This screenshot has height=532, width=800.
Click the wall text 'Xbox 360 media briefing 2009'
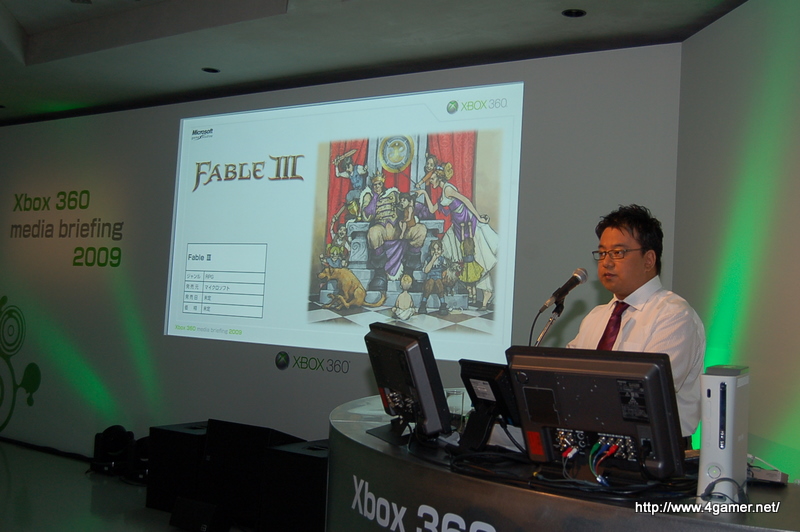coord(67,229)
